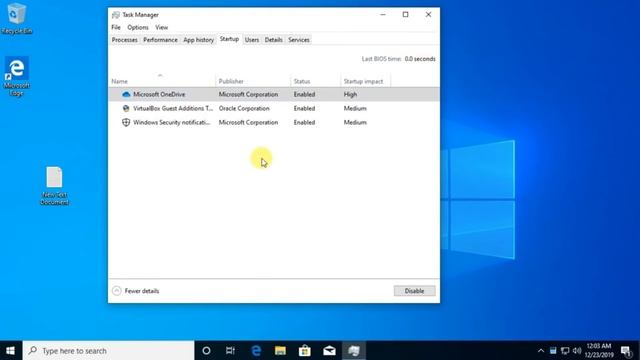Viewport: 640px width, 360px height.
Task: Collapse view with Fewer details arrow
Action: pyautogui.click(x=117, y=291)
